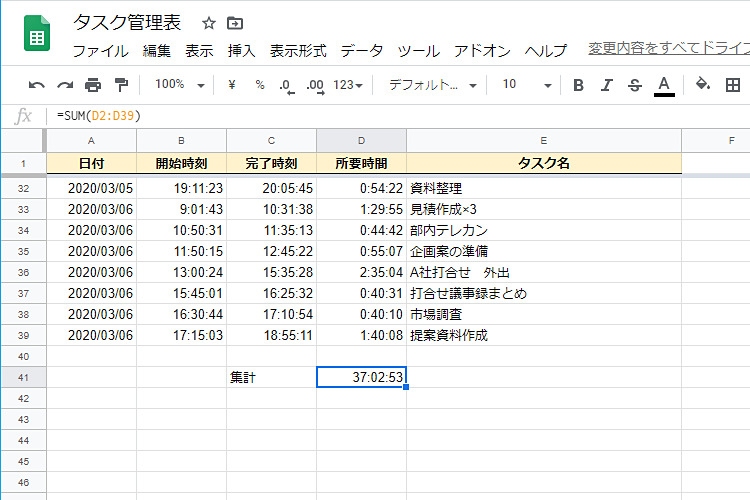
Task: Open the borders tool
Action: 732,85
